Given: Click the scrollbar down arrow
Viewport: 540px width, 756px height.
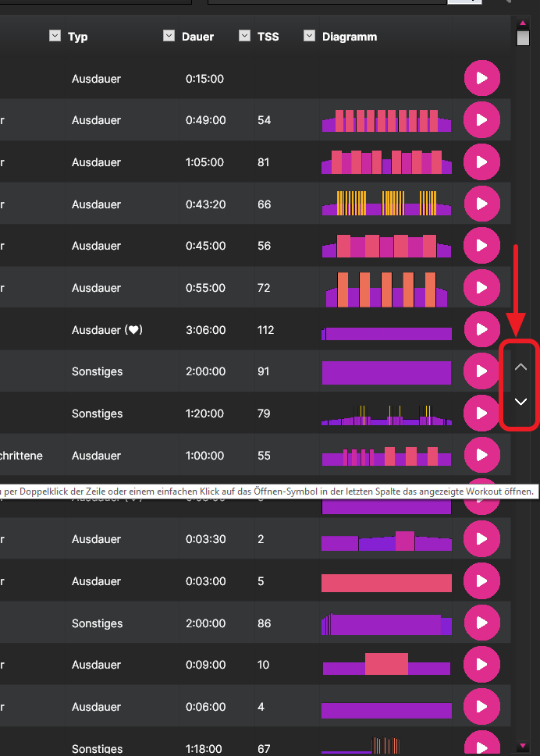Looking at the screenshot, I should pos(523,746).
